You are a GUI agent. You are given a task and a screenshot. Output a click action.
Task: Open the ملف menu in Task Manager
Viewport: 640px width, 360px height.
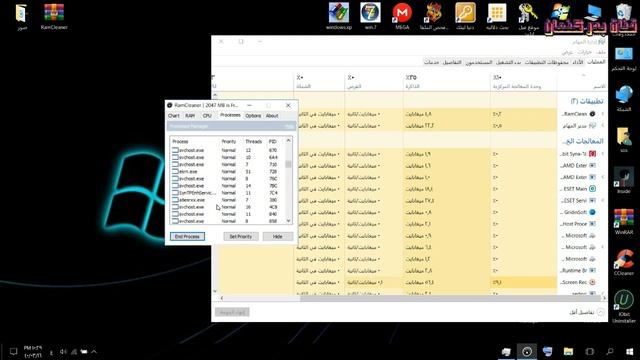[601, 52]
